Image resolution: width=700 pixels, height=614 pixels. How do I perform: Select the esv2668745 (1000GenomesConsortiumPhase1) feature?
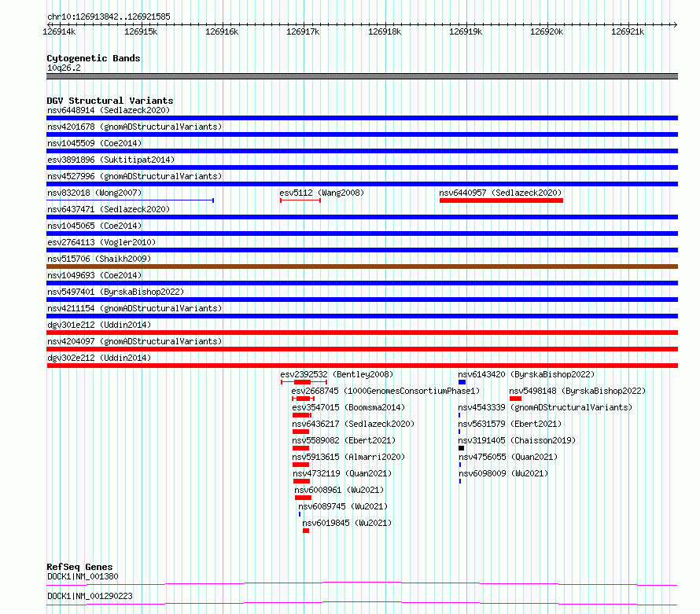coord(303,399)
